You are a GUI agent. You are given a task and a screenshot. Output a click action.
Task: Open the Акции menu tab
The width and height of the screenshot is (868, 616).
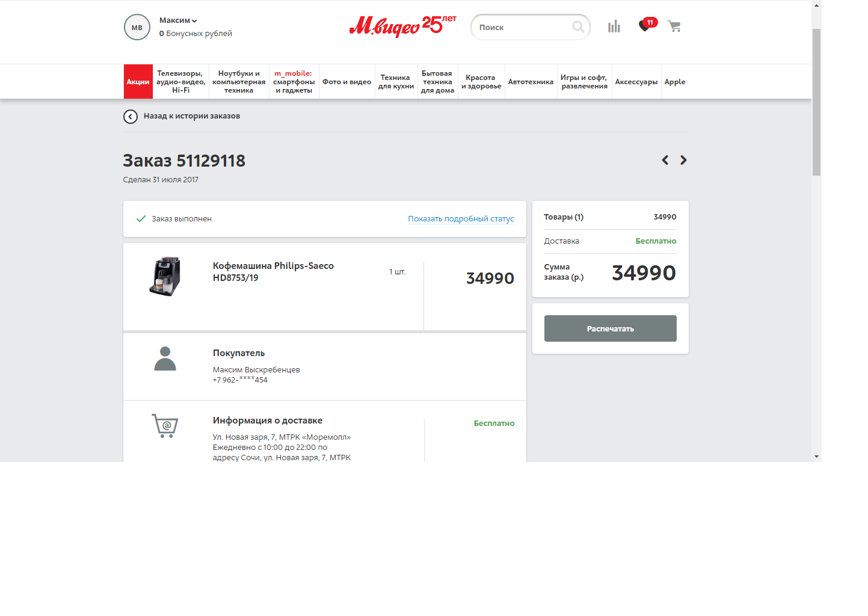point(138,82)
